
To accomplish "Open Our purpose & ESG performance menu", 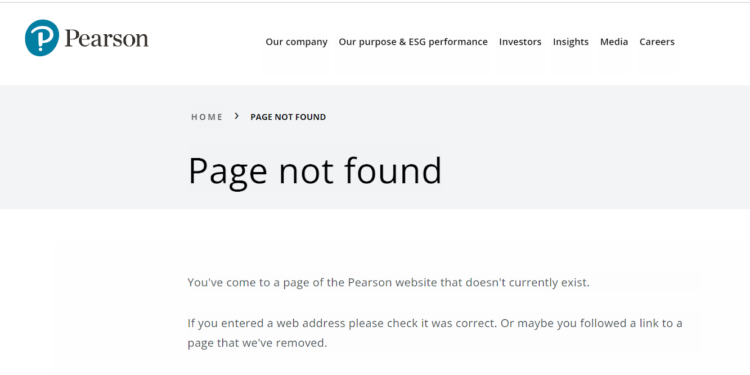I will 413,42.
